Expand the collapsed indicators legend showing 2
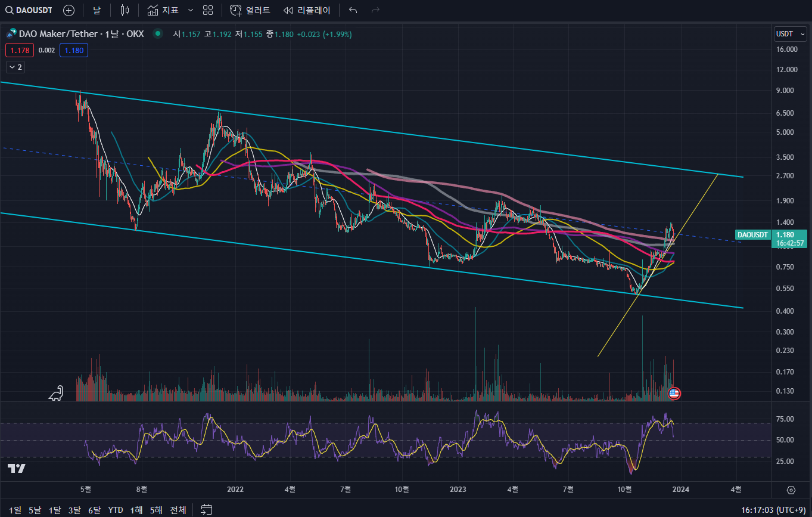The height and width of the screenshot is (517, 812). click(x=15, y=67)
